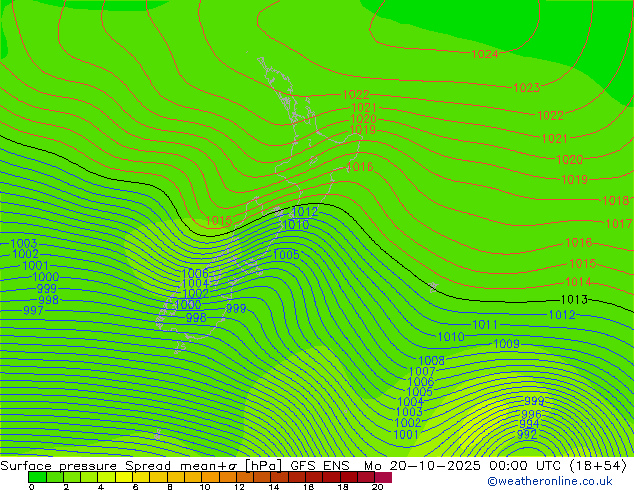Click the 'GFS ENS' model label
Viewport: 634px width, 490px height.
click(x=320, y=466)
